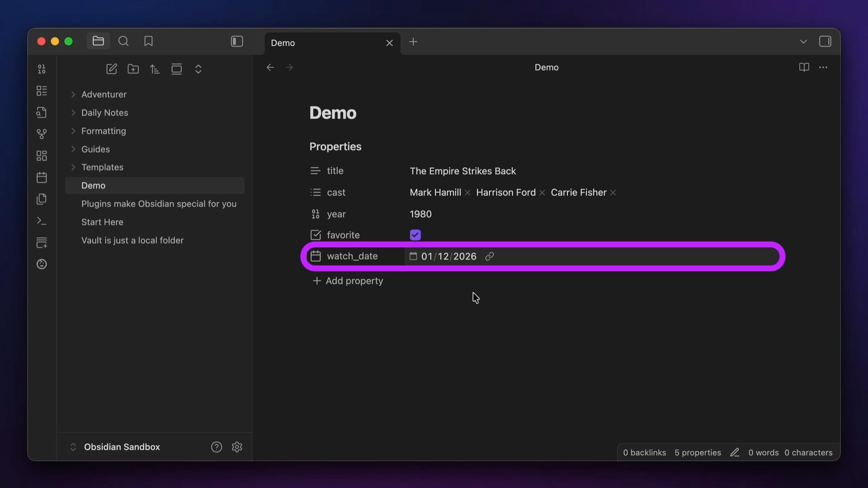Open graph view from ribbon
The image size is (868, 488).
(x=42, y=134)
